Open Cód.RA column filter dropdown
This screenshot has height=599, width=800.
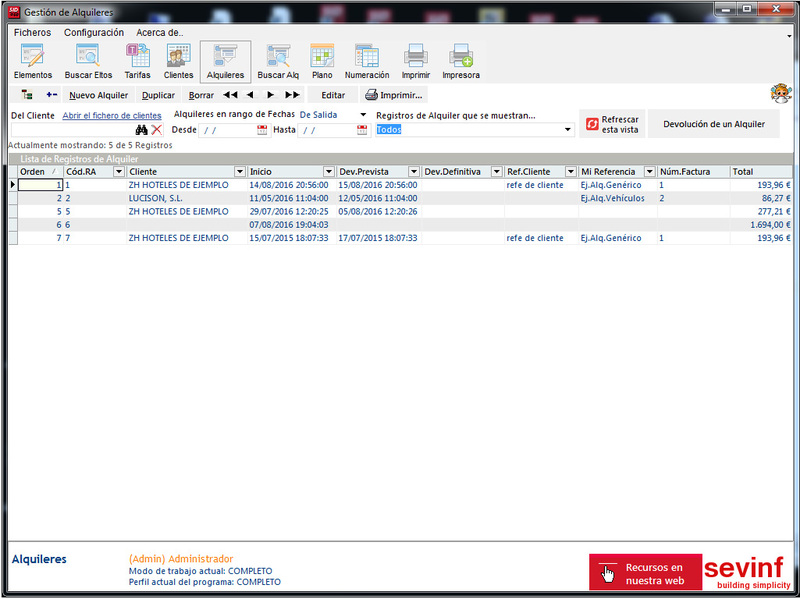pyautogui.click(x=118, y=172)
